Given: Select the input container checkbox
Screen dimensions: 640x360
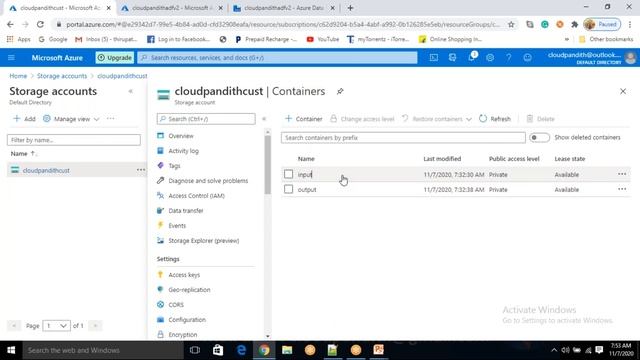Looking at the screenshot, I should (289, 174).
